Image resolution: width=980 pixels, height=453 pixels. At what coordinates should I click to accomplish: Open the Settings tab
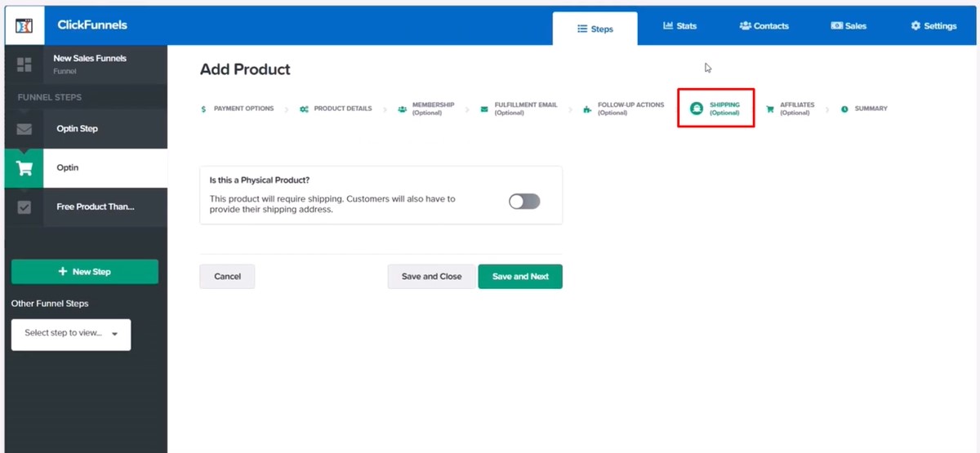click(x=933, y=26)
